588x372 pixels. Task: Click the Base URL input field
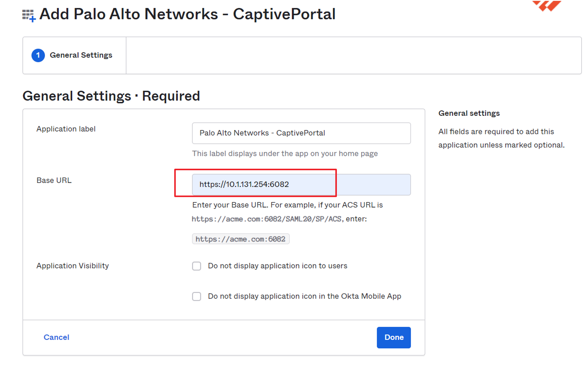click(301, 185)
